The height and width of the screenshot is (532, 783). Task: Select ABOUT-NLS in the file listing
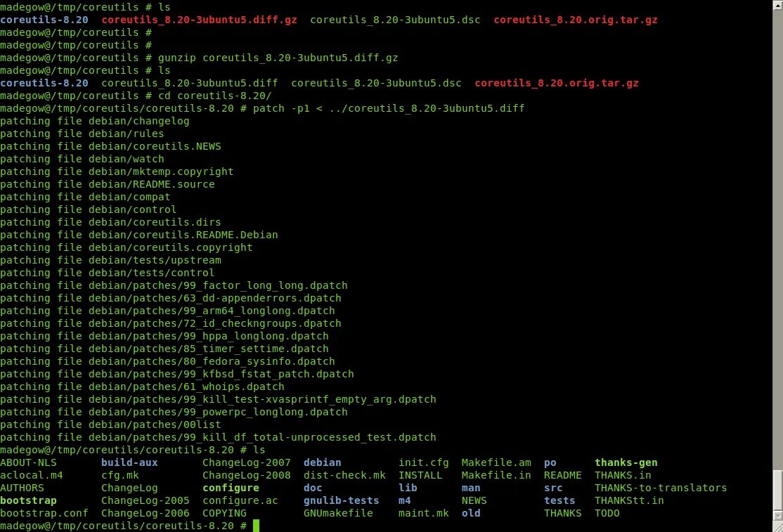28,462
